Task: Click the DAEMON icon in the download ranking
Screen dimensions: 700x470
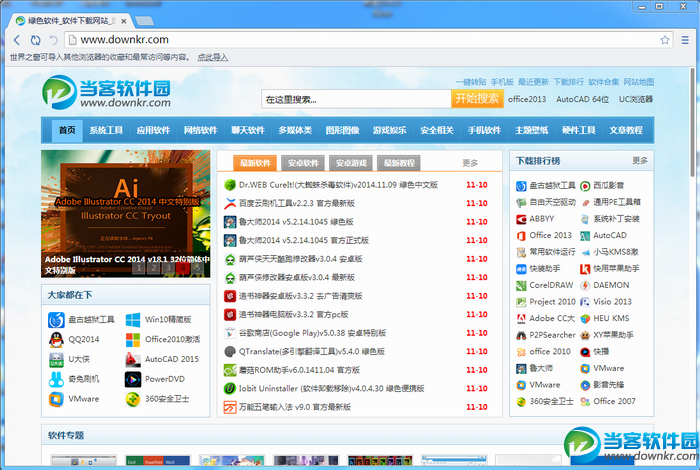Action: click(585, 286)
